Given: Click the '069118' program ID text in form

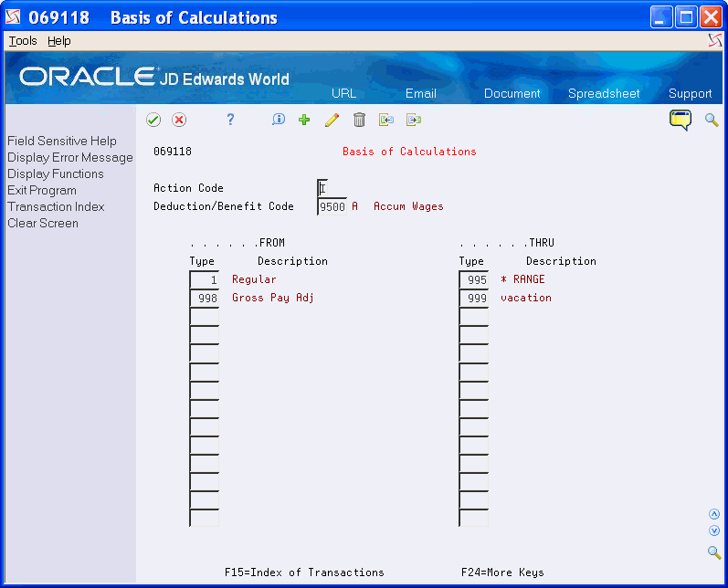Looking at the screenshot, I should coord(173,152).
